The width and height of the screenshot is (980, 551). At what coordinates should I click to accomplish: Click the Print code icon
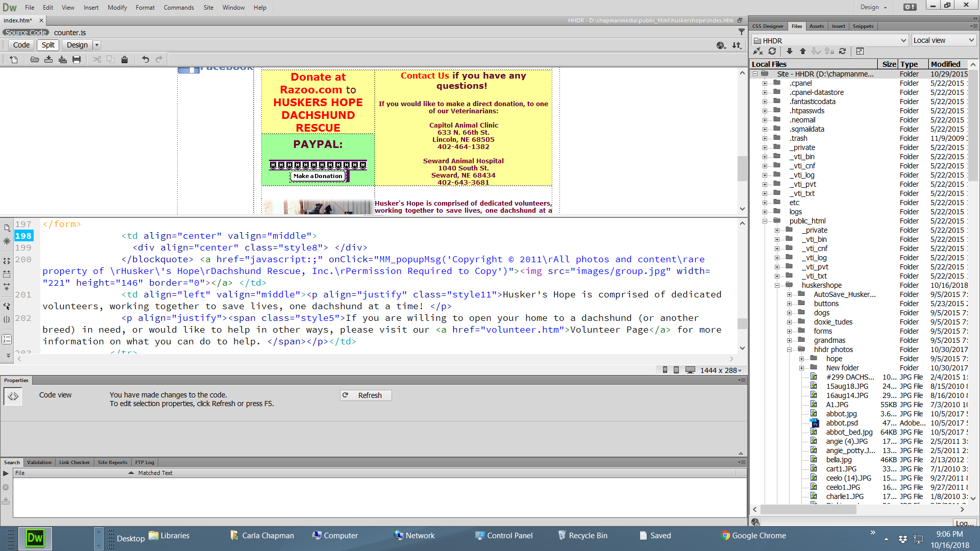(x=77, y=60)
